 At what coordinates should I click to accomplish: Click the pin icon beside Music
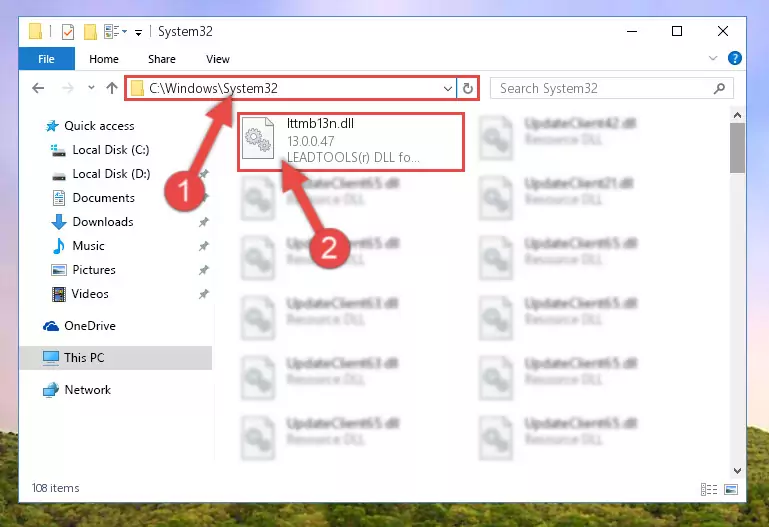pos(204,246)
